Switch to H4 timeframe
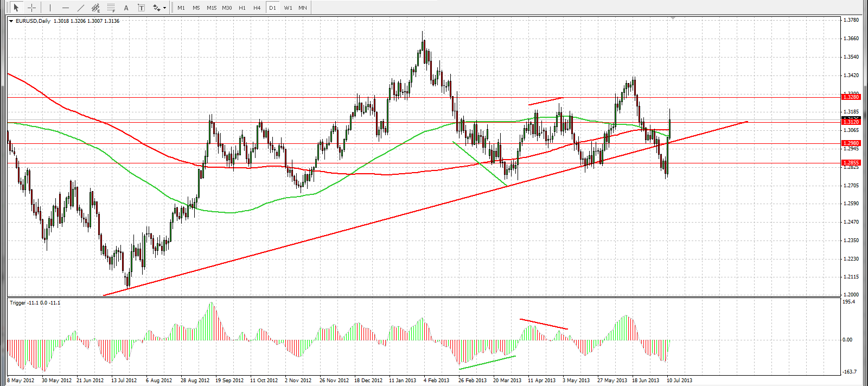Viewport: 868px width, 386px height. click(x=257, y=8)
